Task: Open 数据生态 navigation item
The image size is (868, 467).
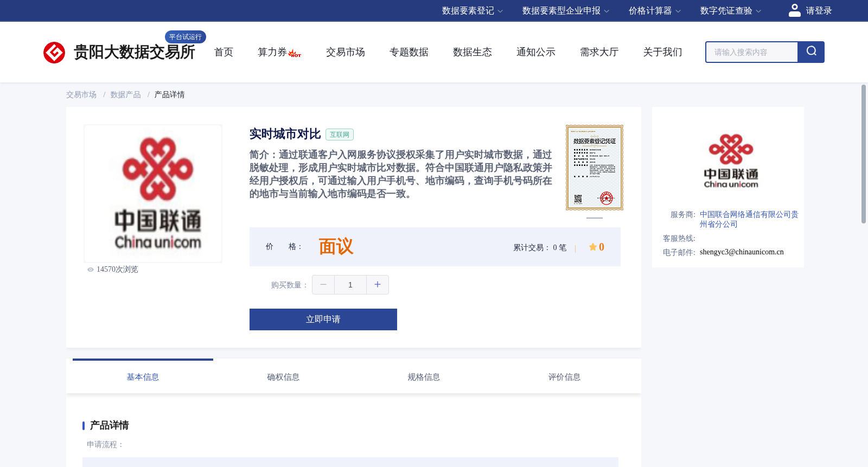Action: tap(473, 52)
